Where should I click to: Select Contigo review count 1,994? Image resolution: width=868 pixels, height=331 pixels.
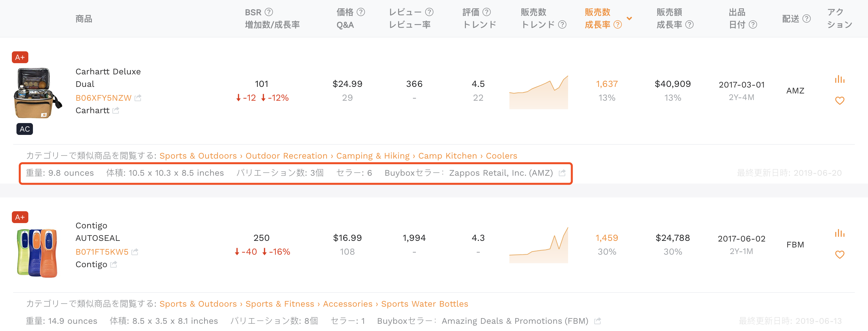point(414,238)
